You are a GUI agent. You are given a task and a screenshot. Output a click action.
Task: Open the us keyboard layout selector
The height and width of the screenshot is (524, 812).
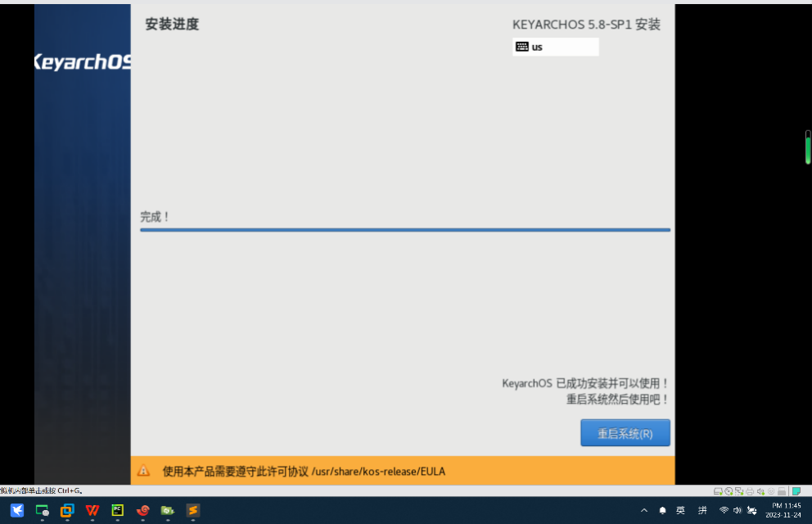pos(555,47)
